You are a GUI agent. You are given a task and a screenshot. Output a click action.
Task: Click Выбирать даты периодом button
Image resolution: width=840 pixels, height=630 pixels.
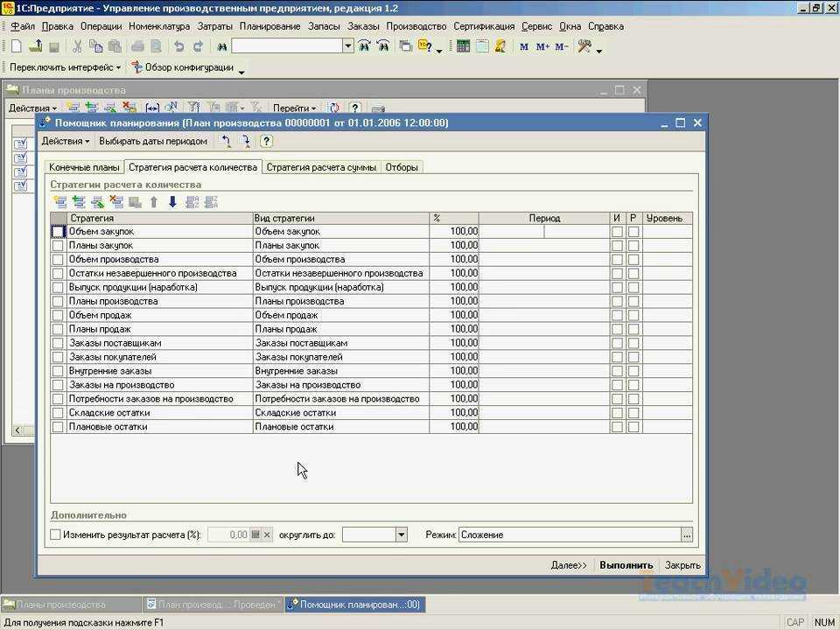(153, 141)
